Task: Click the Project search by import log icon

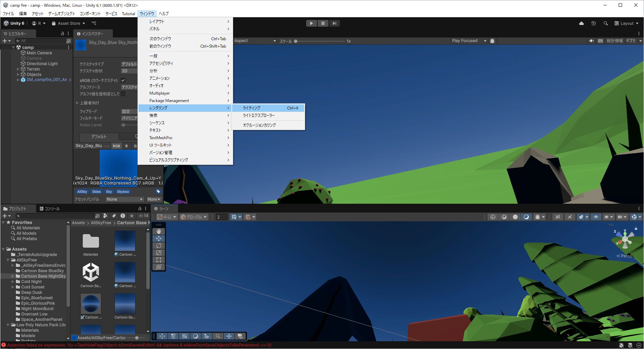Action: tap(123, 216)
